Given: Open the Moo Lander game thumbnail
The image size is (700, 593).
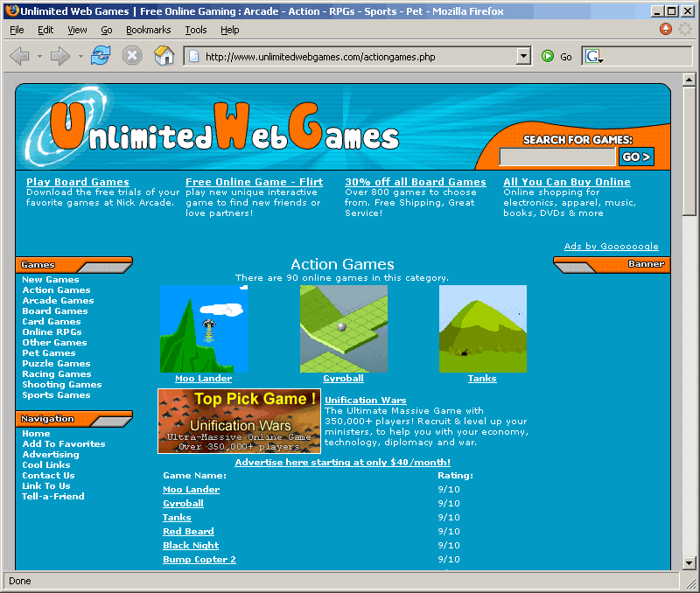Looking at the screenshot, I should pyautogui.click(x=203, y=329).
